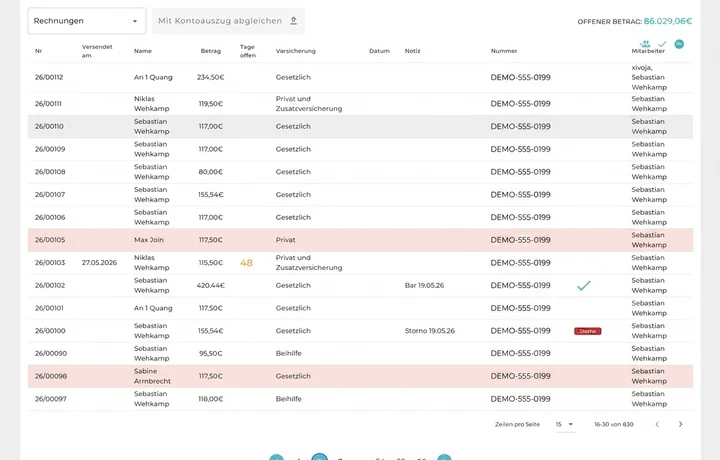This screenshot has height=460, width=720.
Task: Click the upload icon beside Kontoauszug abgleichen
Action: [293, 21]
